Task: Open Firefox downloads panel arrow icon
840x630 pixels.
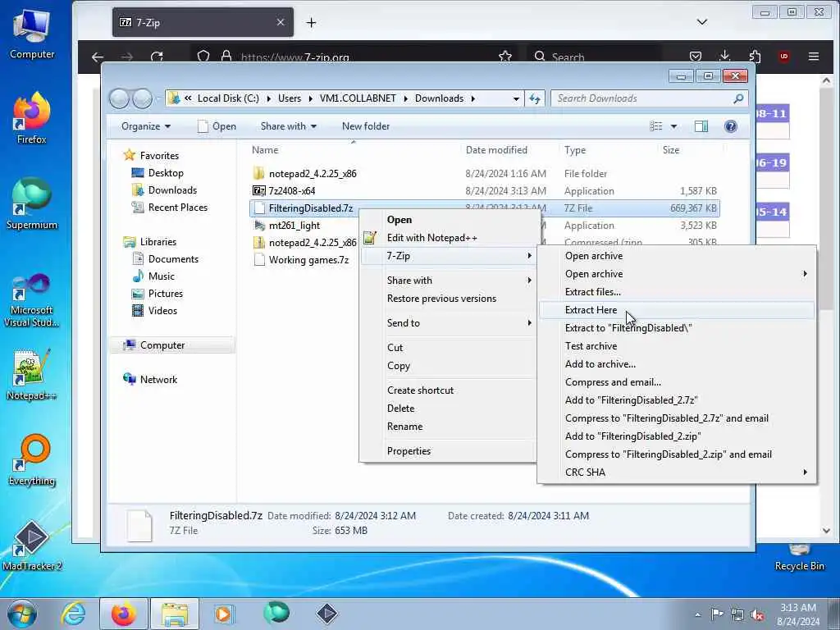Action: click(x=725, y=56)
